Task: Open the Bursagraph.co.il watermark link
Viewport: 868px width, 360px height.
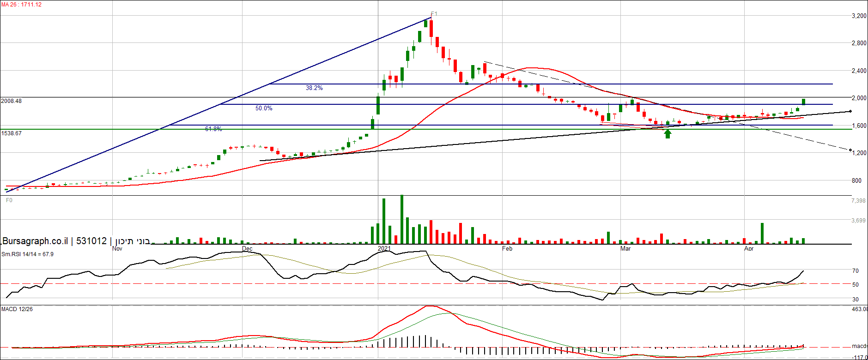Action: 35,241
